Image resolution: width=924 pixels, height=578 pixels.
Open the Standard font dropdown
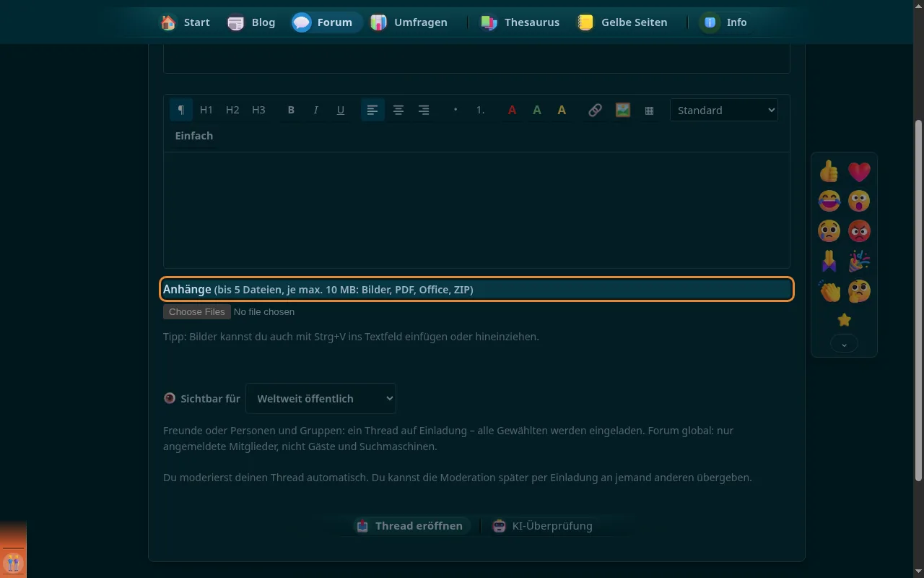(x=724, y=110)
